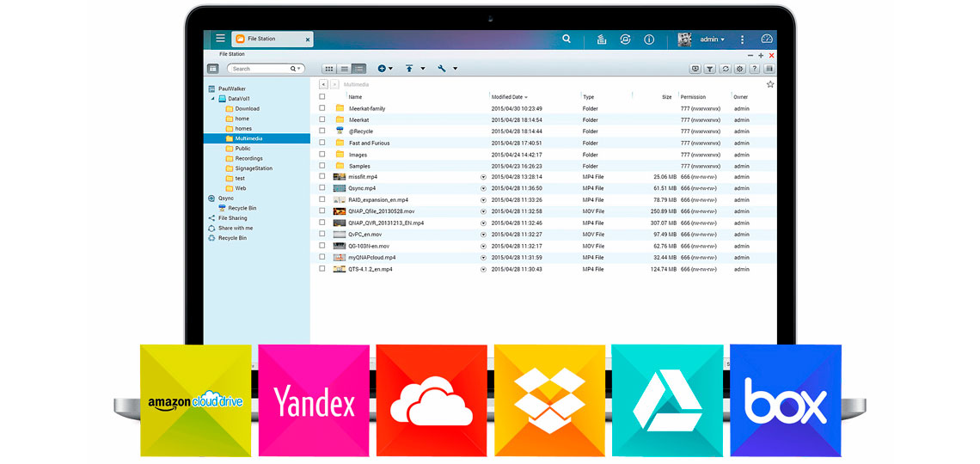Open the three-dot more options menu
980x464 pixels.
coord(742,40)
